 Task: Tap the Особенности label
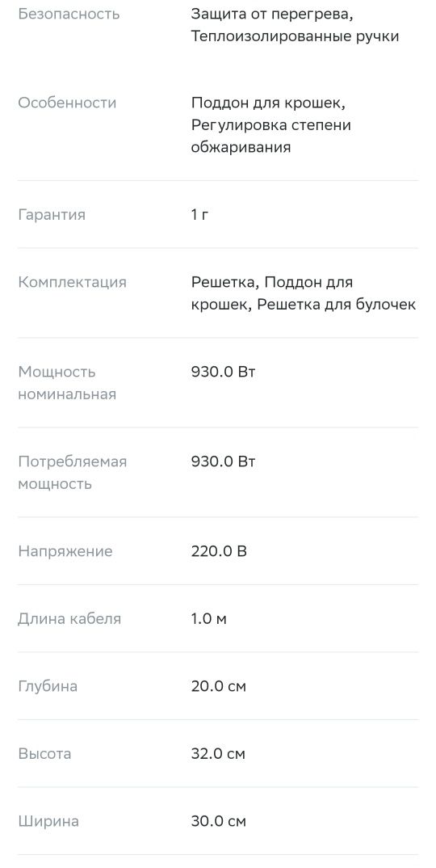(x=67, y=103)
